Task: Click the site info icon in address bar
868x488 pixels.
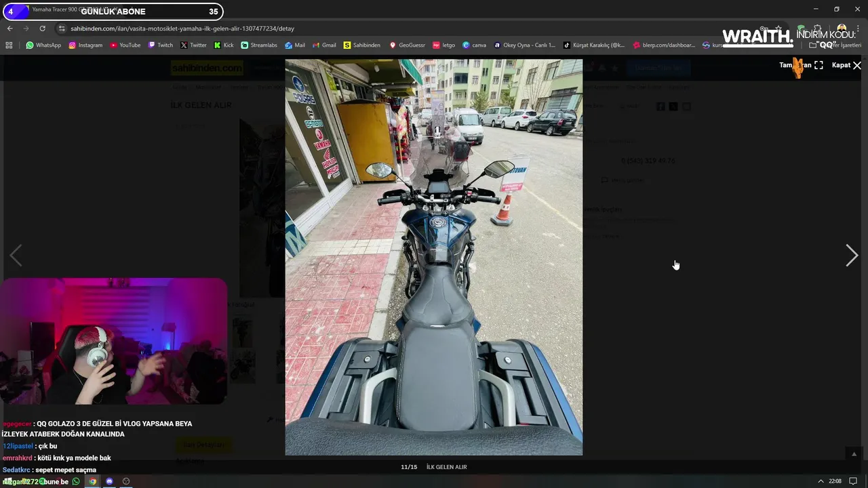Action: [62, 28]
